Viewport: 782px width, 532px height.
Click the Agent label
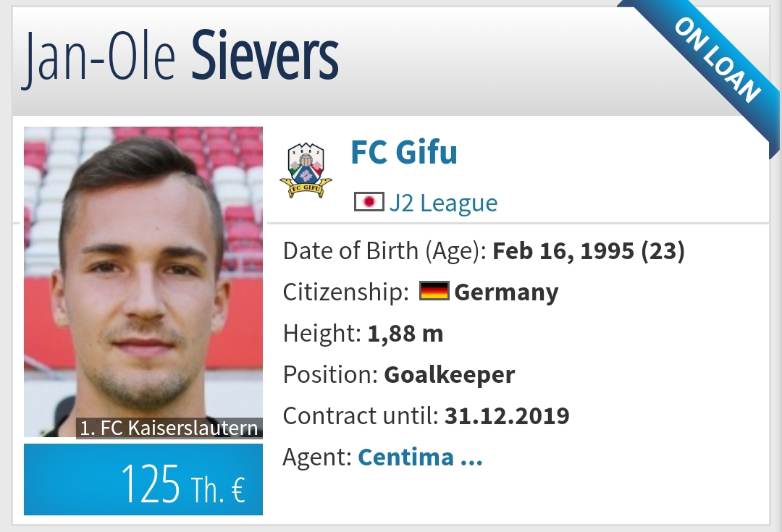(x=317, y=457)
